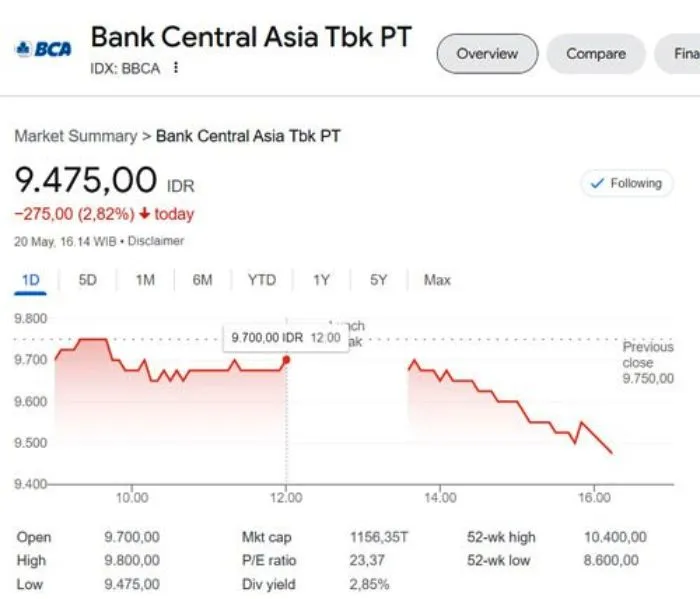Screen dimensions: 700x599
Task: Switch chart to 5D range
Action: point(88,281)
